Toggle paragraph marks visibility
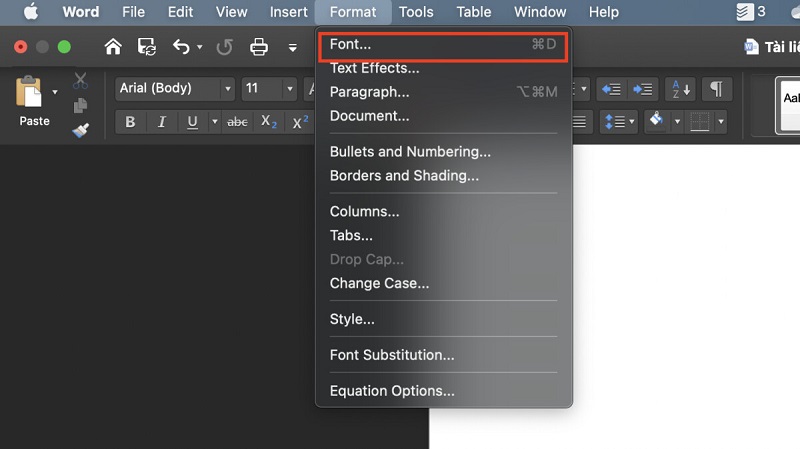This screenshot has height=449, width=800. [x=716, y=89]
